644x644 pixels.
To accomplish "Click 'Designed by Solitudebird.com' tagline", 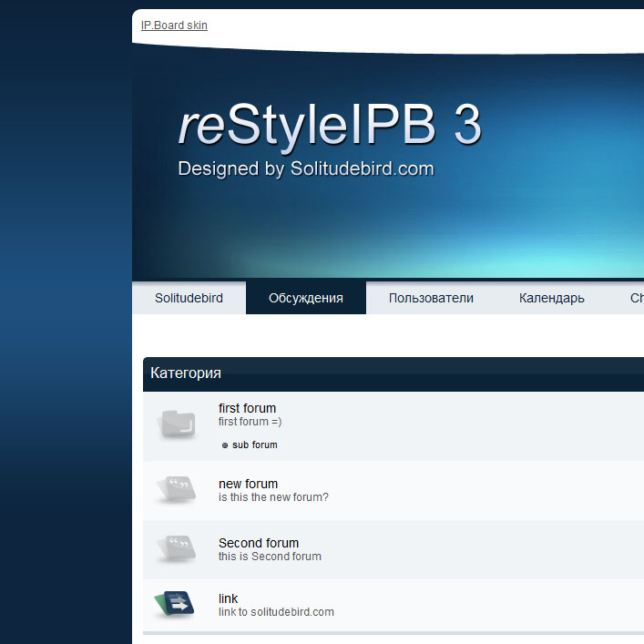I will click(x=306, y=169).
